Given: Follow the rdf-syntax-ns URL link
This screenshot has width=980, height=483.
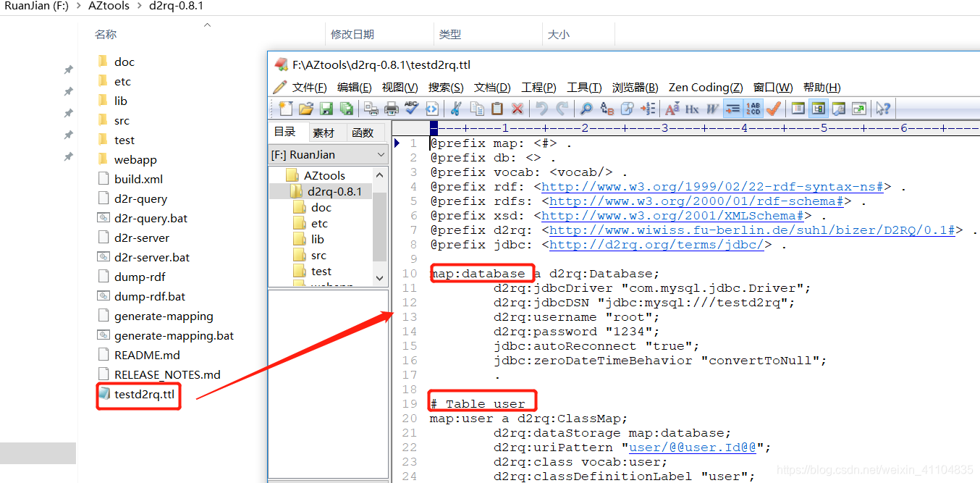Looking at the screenshot, I should (x=712, y=187).
